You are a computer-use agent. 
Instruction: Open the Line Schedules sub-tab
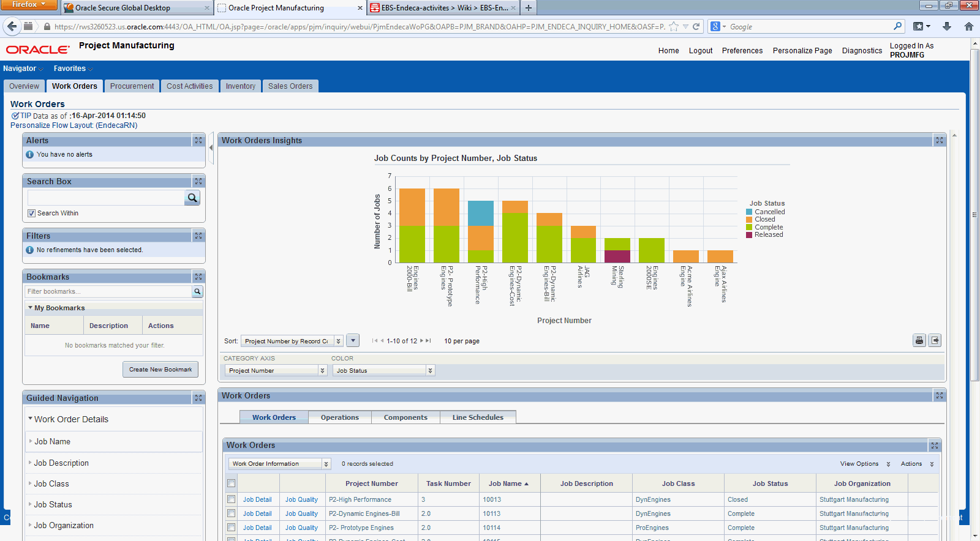click(478, 417)
